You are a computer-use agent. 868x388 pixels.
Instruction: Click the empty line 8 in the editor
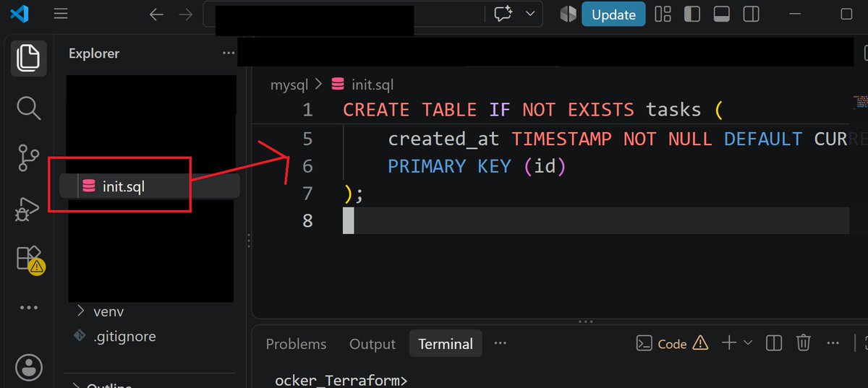596,221
